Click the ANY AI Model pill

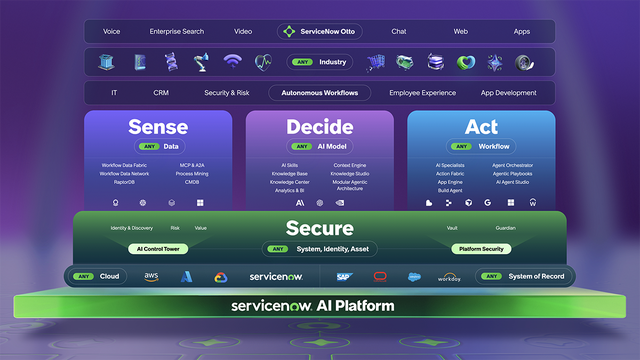pyautogui.click(x=320, y=147)
